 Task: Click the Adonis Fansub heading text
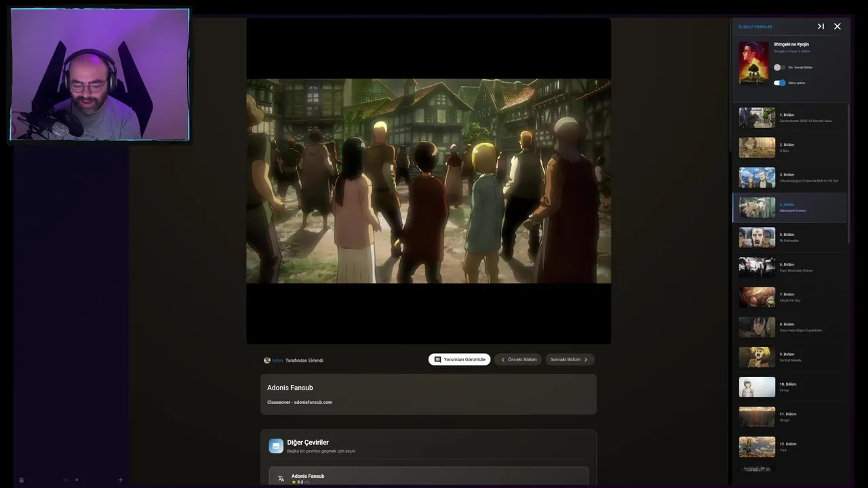click(290, 388)
